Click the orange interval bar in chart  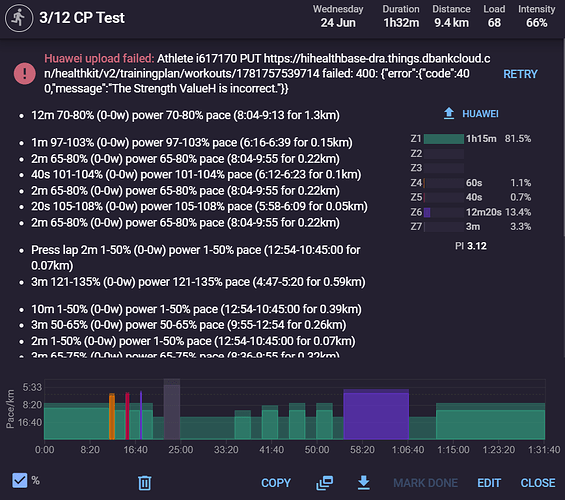click(x=112, y=416)
